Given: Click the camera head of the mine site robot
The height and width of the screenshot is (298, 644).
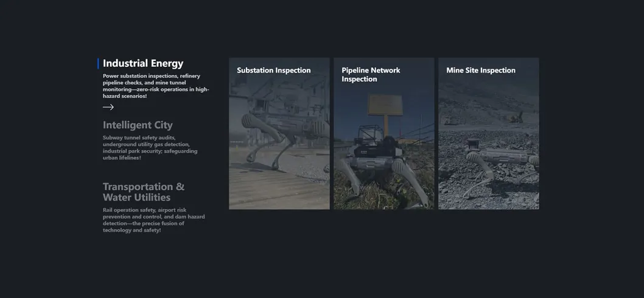Looking at the screenshot, I should [x=474, y=145].
